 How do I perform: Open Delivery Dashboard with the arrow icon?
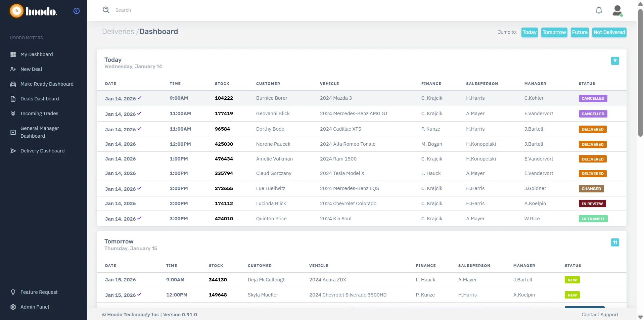click(13, 151)
